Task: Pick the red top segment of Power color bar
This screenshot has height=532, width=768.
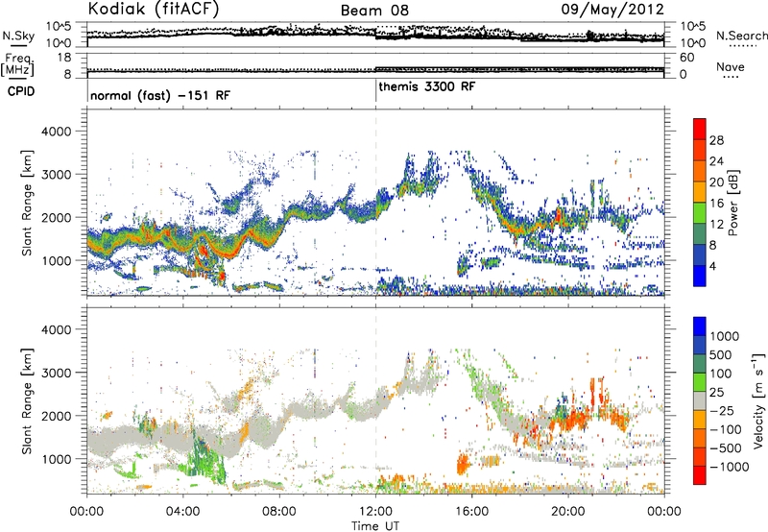Action: click(700, 129)
